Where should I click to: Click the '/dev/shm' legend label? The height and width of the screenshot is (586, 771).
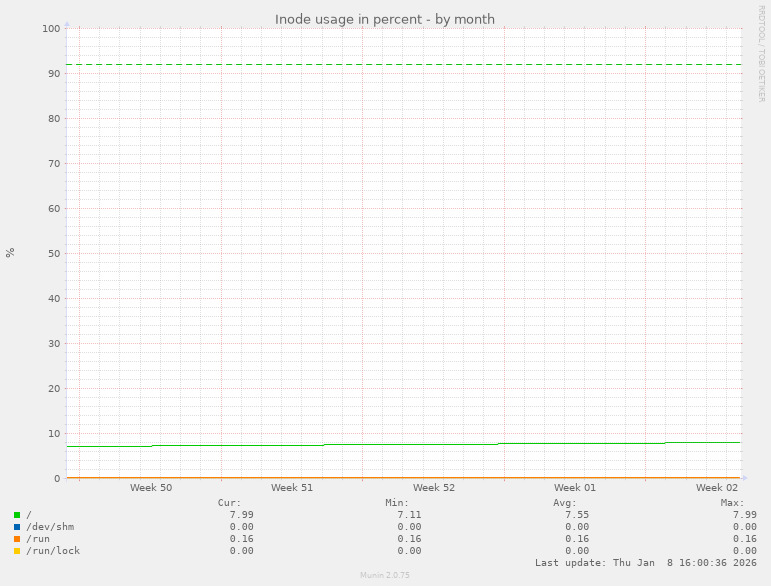click(50, 527)
